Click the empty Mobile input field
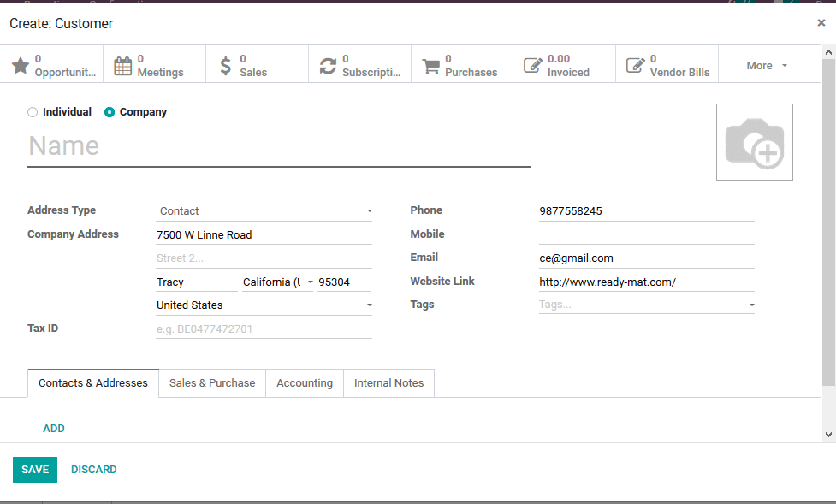Screen dimensions: 836x504 click(647, 235)
